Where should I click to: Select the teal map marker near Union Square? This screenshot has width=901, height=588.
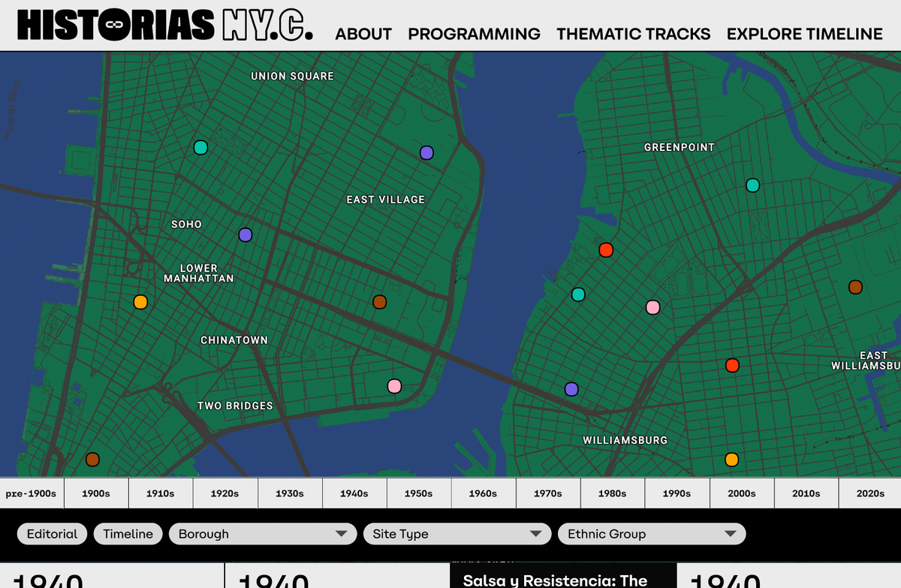[200, 148]
